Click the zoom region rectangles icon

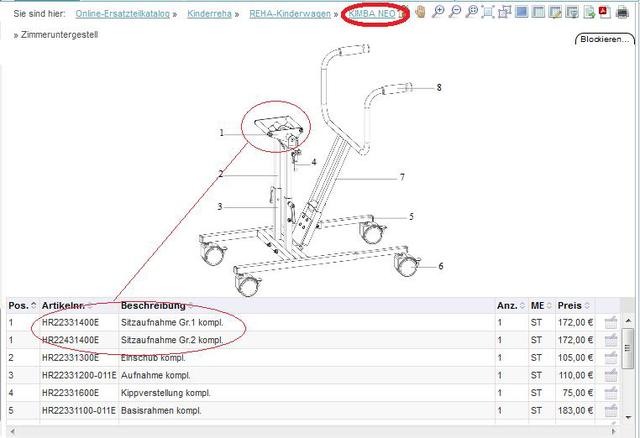(x=504, y=12)
